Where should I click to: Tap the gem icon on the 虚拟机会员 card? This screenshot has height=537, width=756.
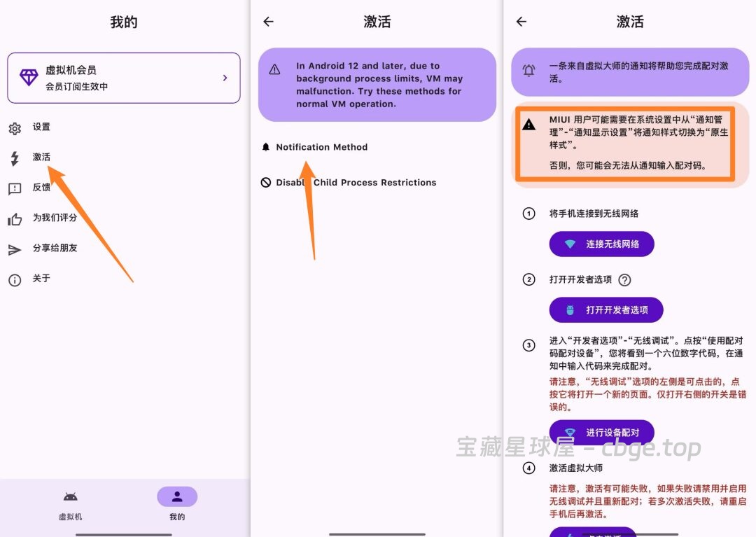(x=27, y=78)
